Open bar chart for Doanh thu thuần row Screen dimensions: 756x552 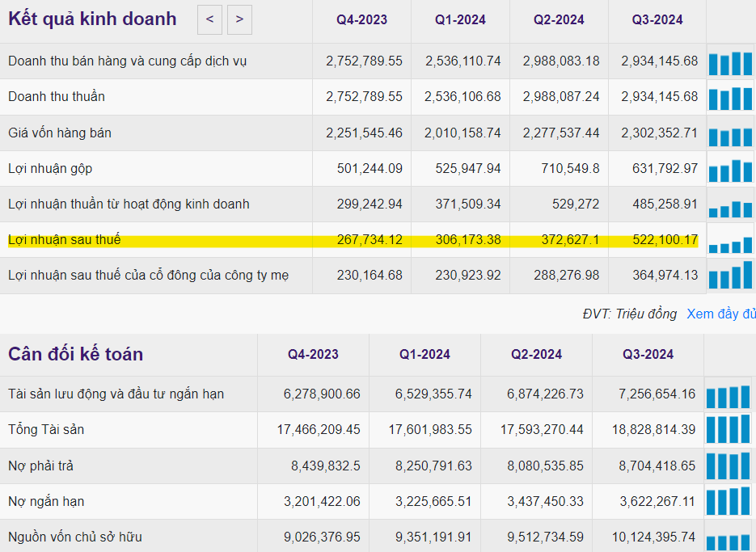point(730,98)
